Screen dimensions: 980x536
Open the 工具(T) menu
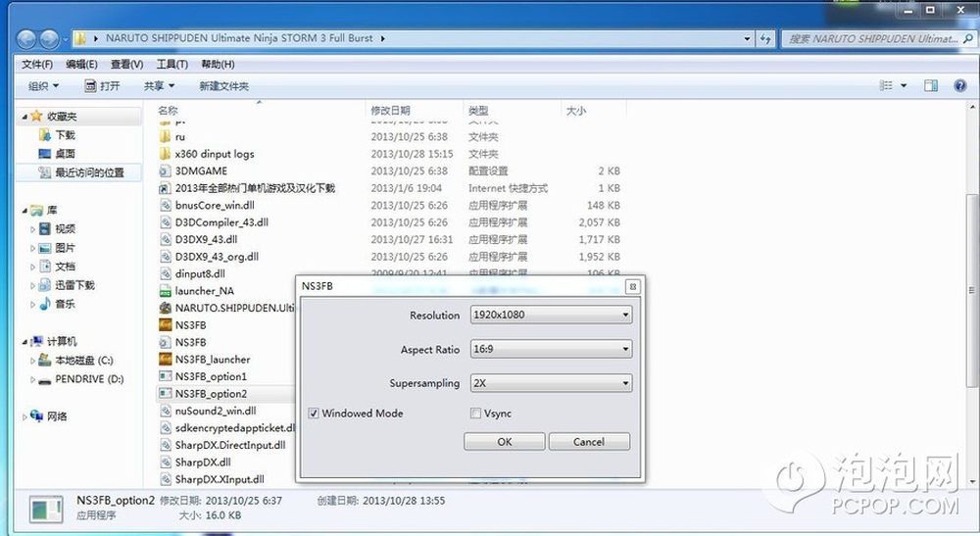[171, 65]
